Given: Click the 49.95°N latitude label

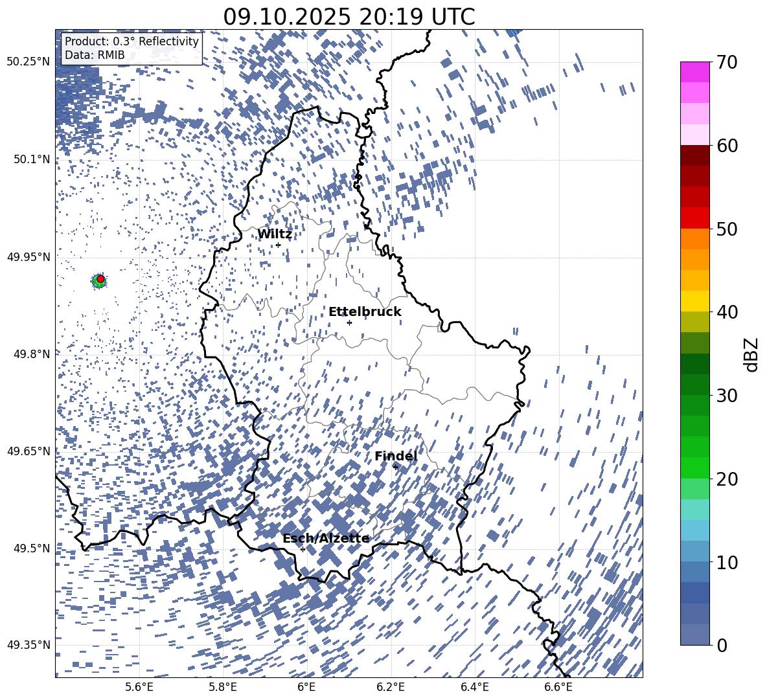Looking at the screenshot, I should (x=29, y=256).
